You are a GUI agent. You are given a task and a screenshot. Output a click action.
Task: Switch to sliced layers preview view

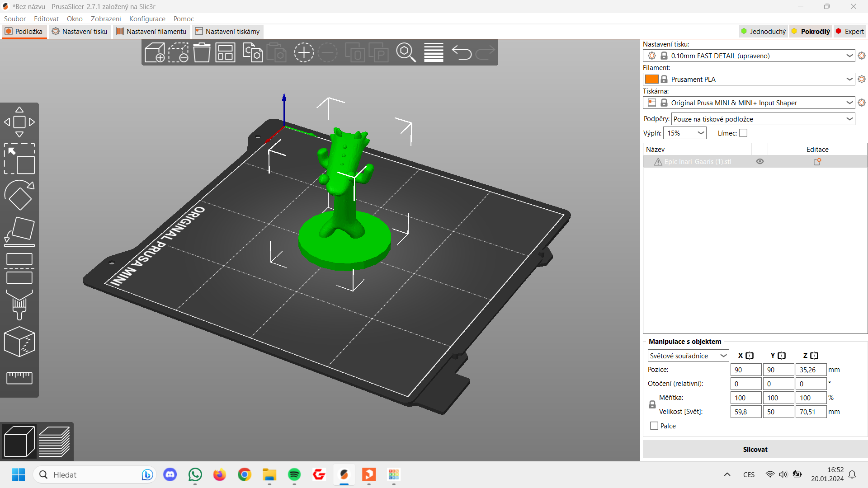[54, 441]
